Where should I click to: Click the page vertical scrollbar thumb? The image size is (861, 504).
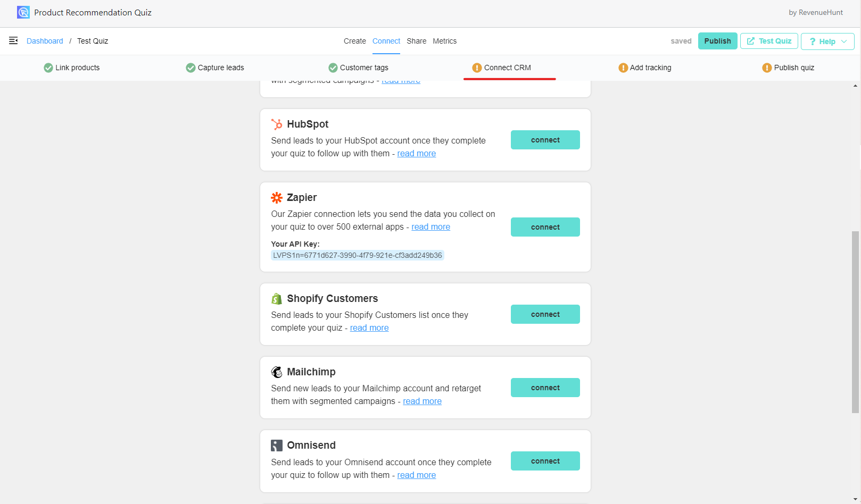click(x=855, y=322)
